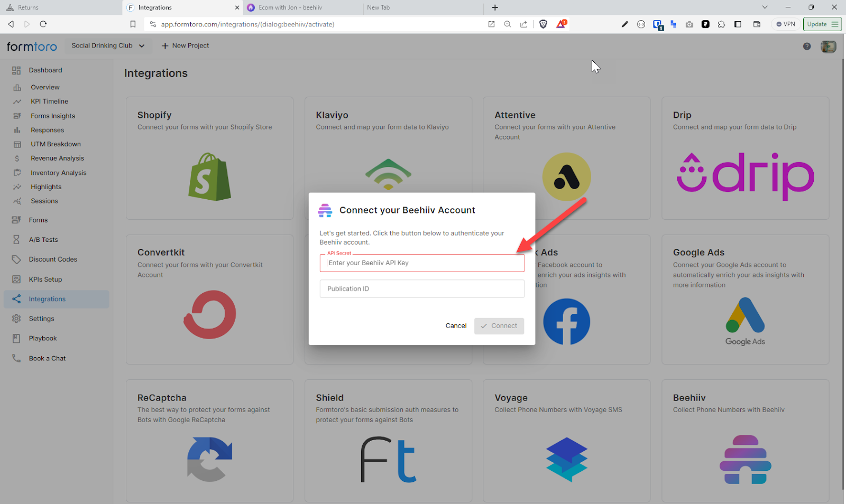Click the Facebook logo
The width and height of the screenshot is (846, 504).
566,322
